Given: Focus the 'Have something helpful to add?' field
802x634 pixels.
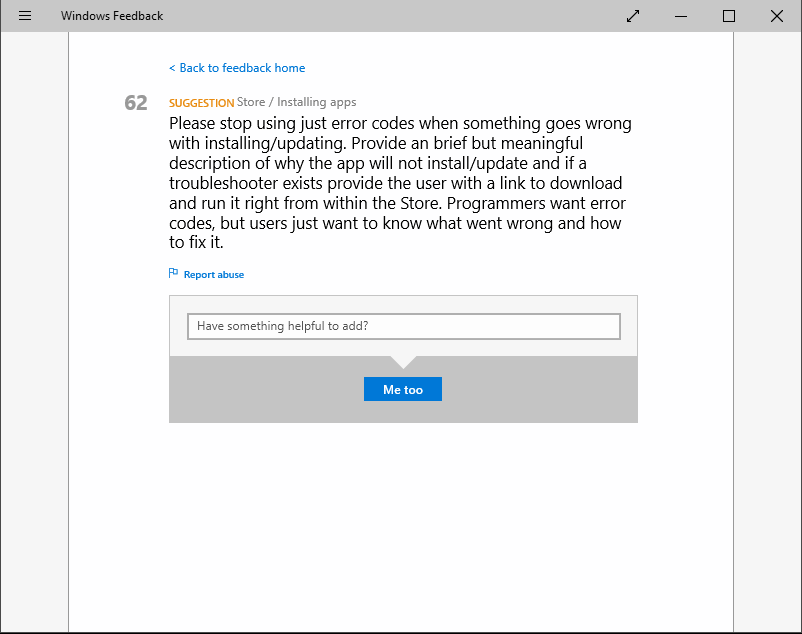Looking at the screenshot, I should (x=404, y=326).
